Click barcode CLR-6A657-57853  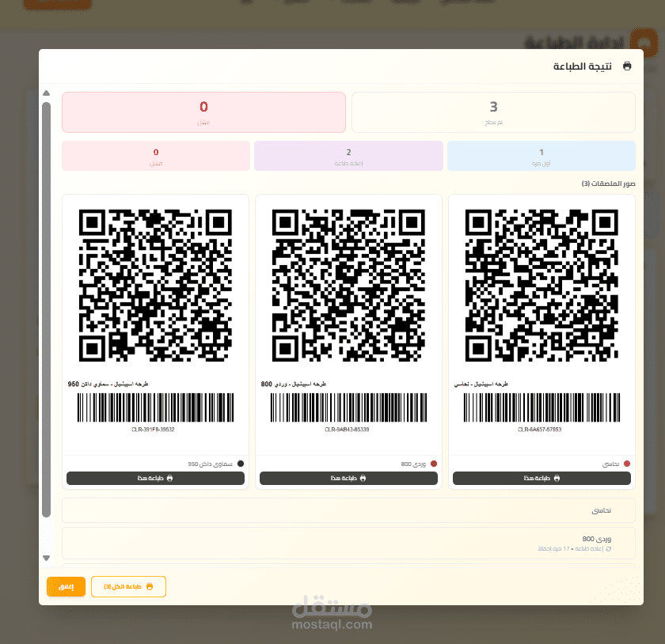(x=541, y=407)
